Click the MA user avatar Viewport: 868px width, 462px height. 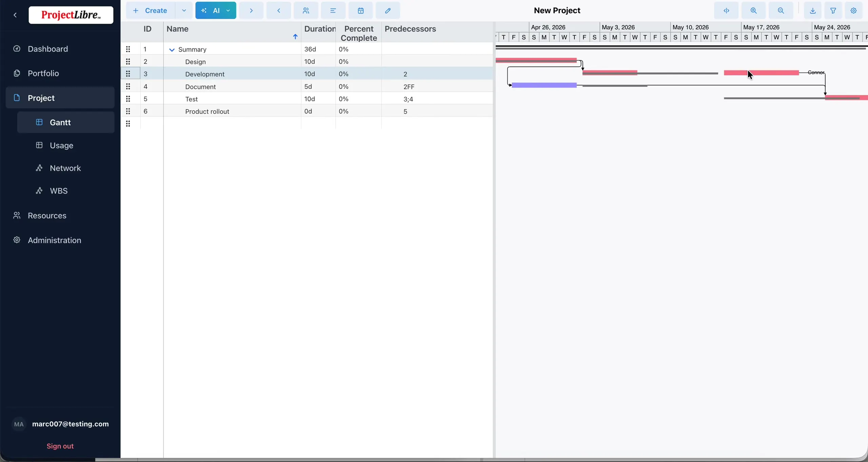(19, 424)
